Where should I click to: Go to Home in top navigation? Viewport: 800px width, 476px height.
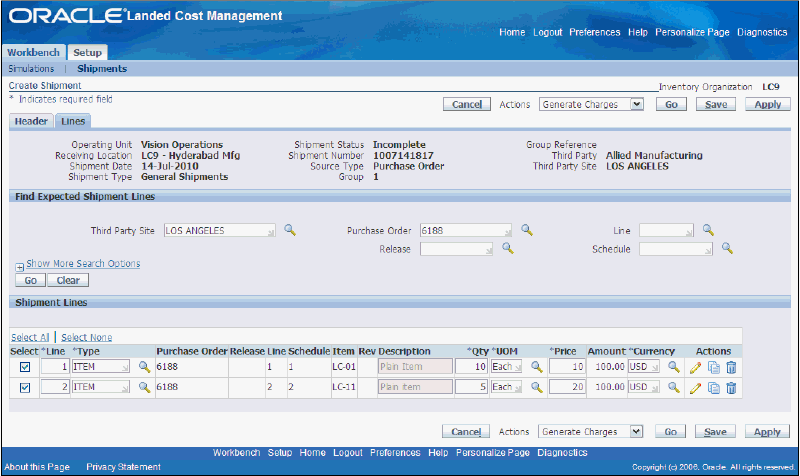tap(512, 32)
